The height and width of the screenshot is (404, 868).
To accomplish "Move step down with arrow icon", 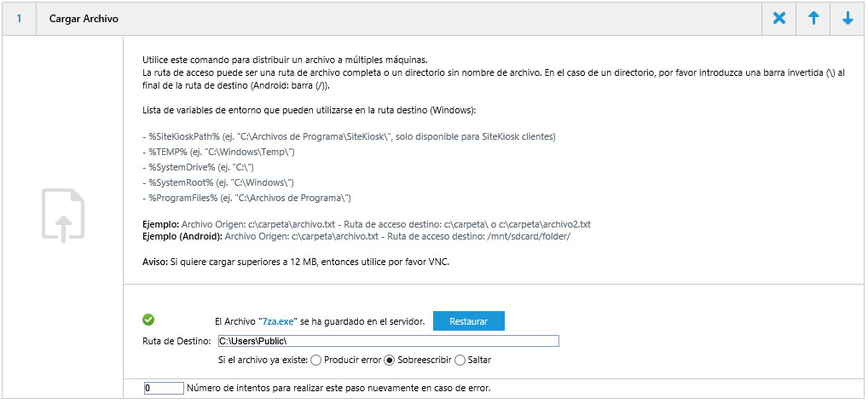I will click(848, 19).
